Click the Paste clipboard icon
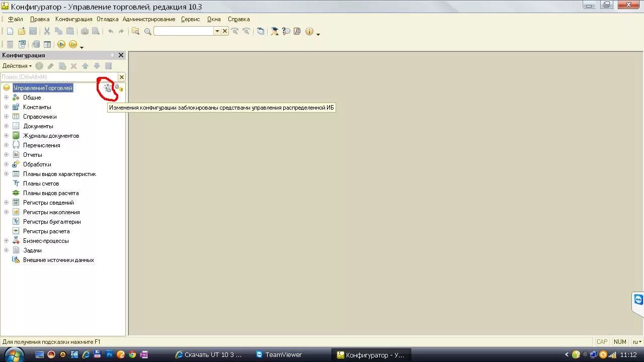 point(70,31)
